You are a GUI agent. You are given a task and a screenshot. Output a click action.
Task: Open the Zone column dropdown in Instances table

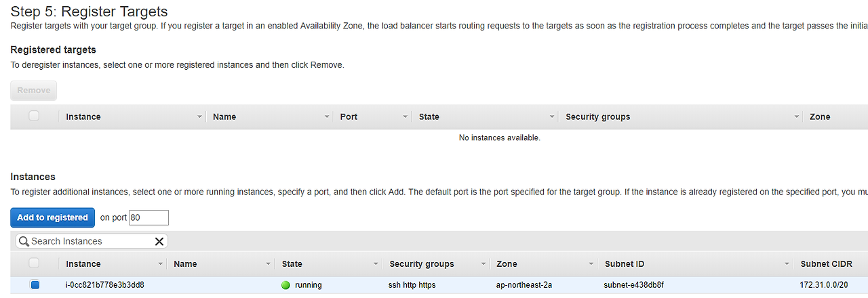[x=591, y=264]
